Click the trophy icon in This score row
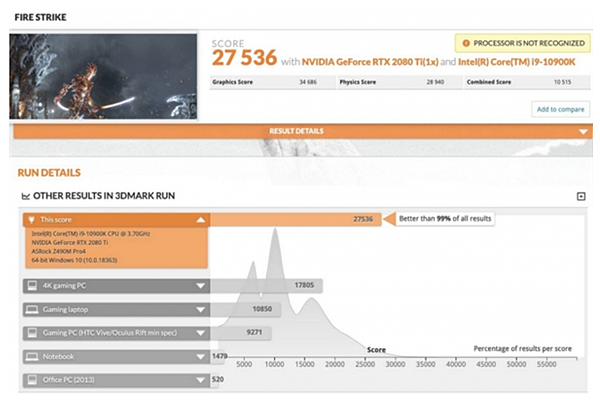600x409 pixels. tap(32, 220)
